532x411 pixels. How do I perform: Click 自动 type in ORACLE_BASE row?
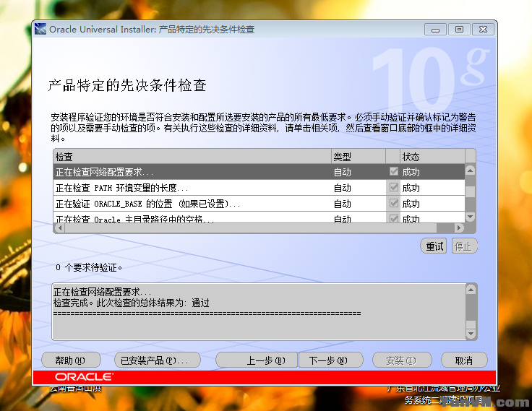(x=342, y=204)
